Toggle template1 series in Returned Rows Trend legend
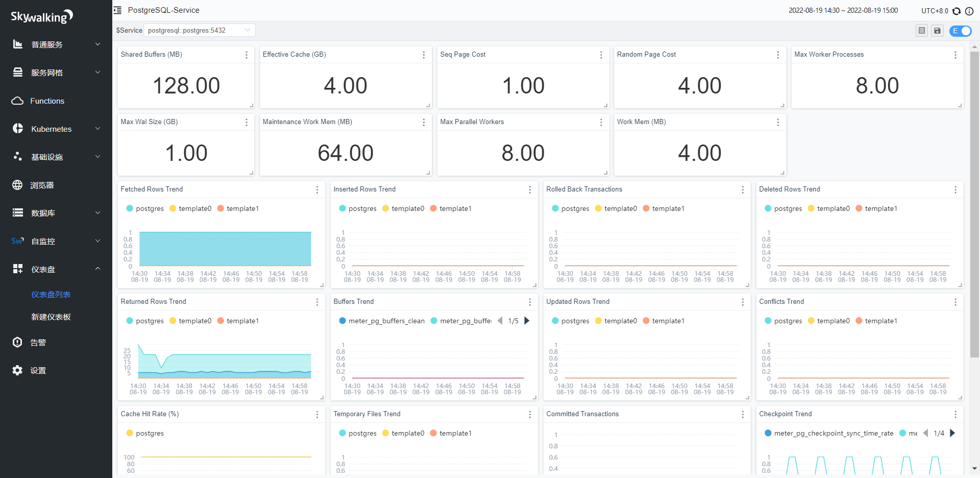This screenshot has width=980, height=478. [x=238, y=321]
